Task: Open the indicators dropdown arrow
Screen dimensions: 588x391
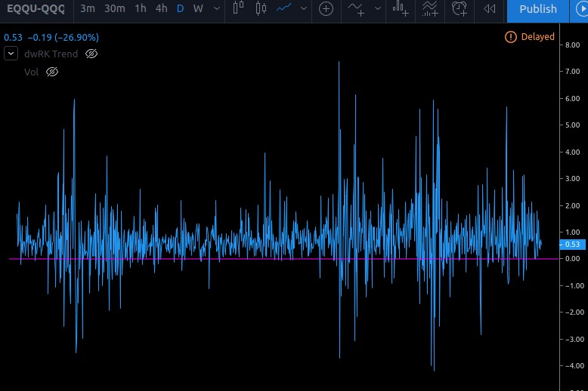Action: point(377,9)
